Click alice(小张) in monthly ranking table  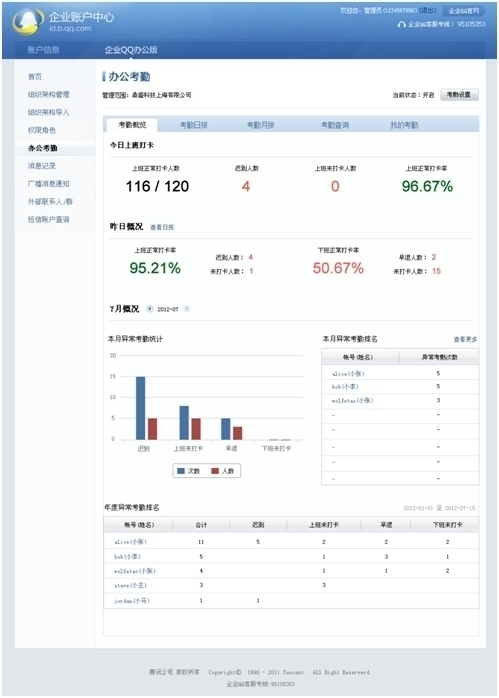(348, 374)
